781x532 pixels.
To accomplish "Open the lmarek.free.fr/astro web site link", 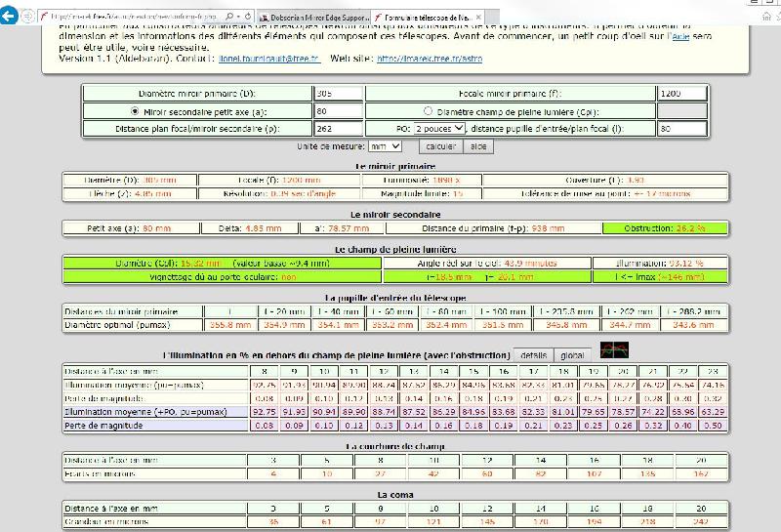I will 430,59.
